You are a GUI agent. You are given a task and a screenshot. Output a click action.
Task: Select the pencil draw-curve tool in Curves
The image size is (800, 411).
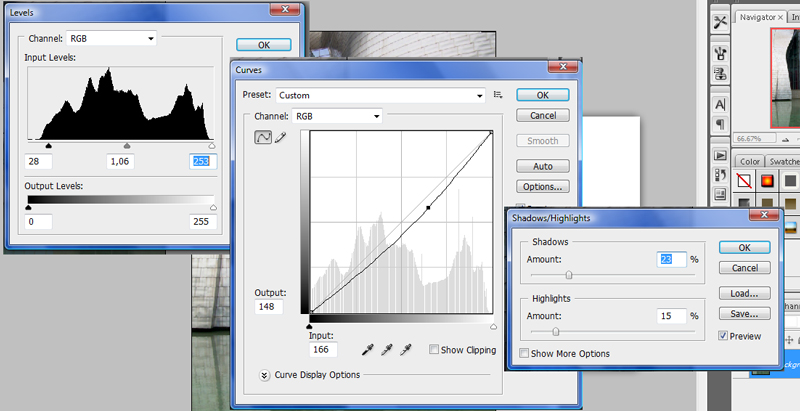(280, 138)
